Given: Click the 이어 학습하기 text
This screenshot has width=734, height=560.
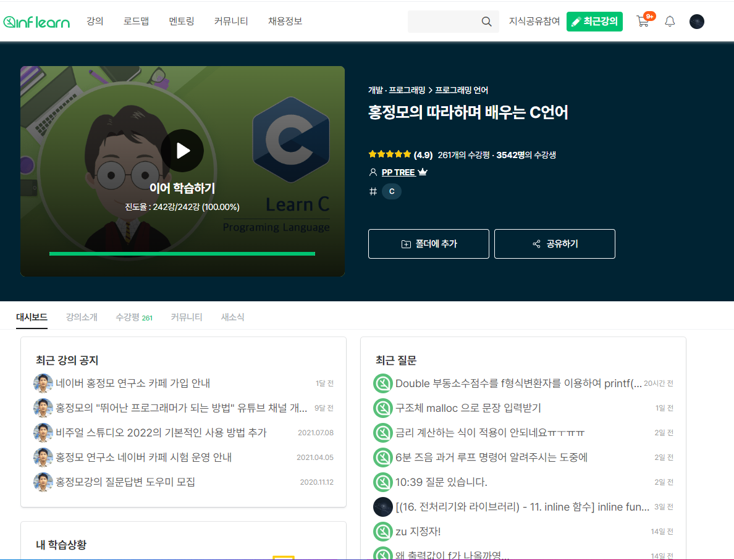Looking at the screenshot, I should (182, 188).
